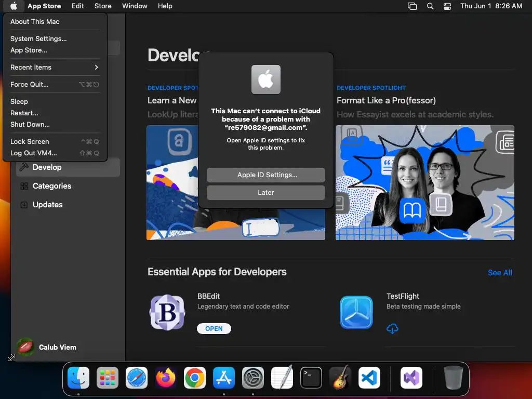Screen dimensions: 532x399
Task: Click the BBEdit app title
Action: (x=208, y=296)
